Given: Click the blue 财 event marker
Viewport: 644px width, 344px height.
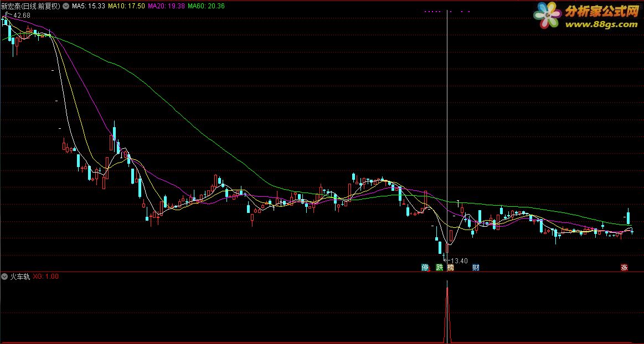Looking at the screenshot, I should (476, 267).
